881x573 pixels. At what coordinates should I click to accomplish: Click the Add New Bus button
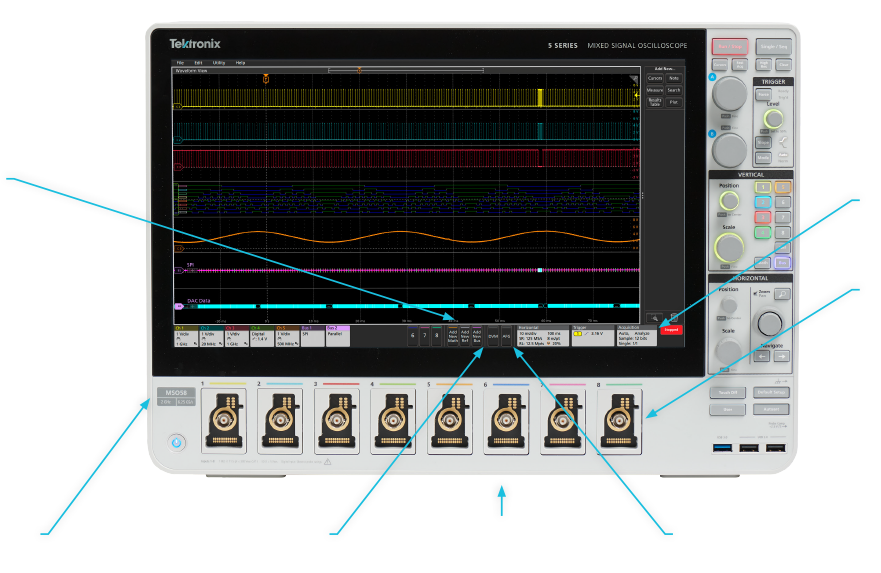click(476, 336)
